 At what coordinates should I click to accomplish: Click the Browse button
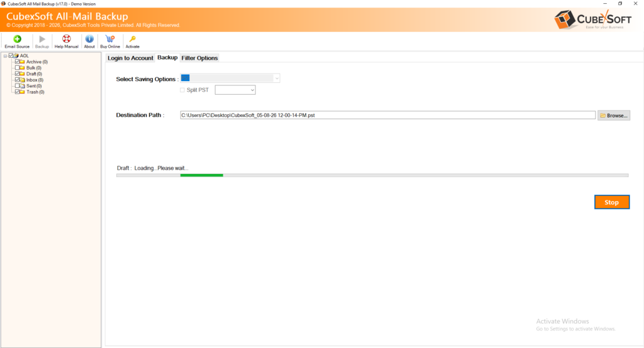click(x=614, y=116)
